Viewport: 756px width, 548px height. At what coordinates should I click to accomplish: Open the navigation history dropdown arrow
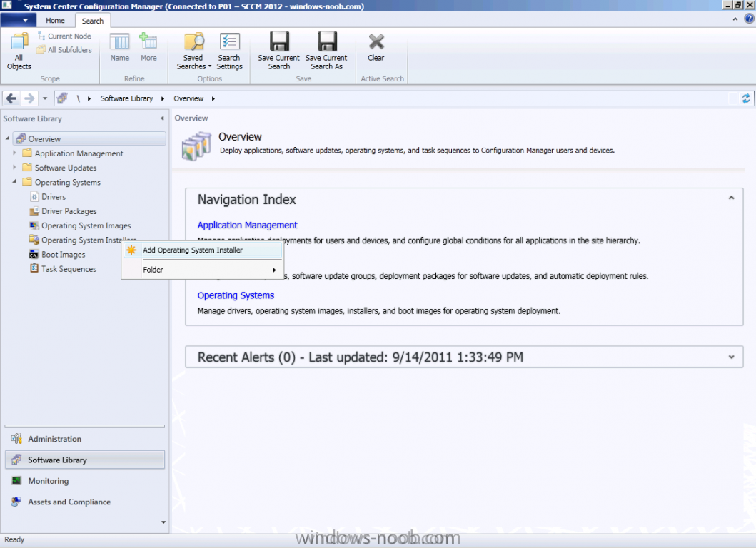click(45, 98)
